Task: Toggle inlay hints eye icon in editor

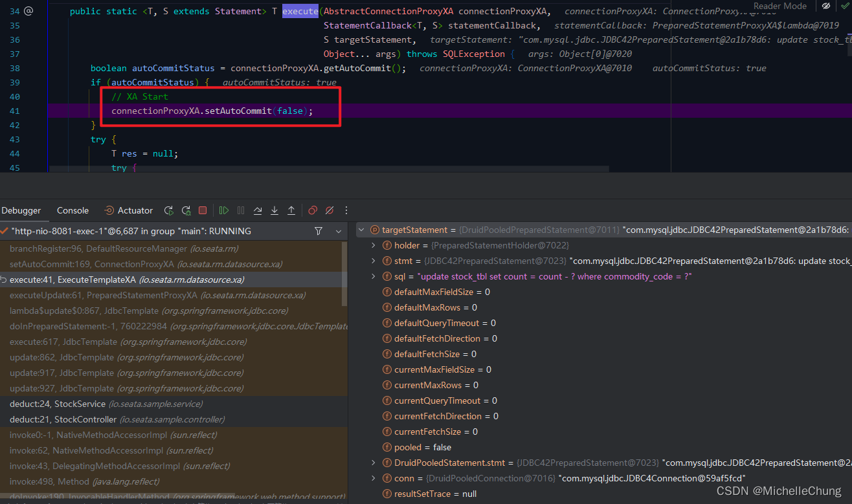Action: 826,6
